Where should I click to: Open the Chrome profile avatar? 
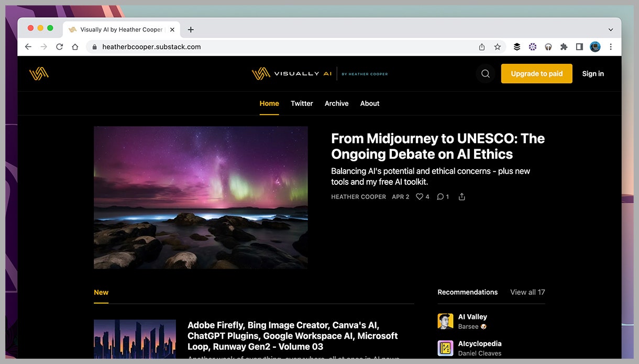coord(595,47)
